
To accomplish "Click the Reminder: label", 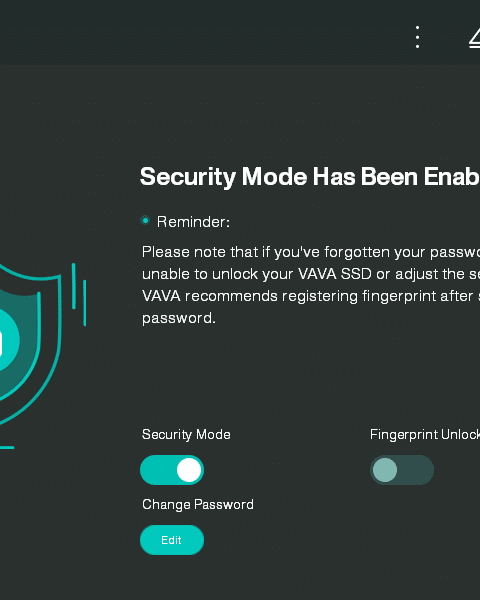I will coord(193,222).
